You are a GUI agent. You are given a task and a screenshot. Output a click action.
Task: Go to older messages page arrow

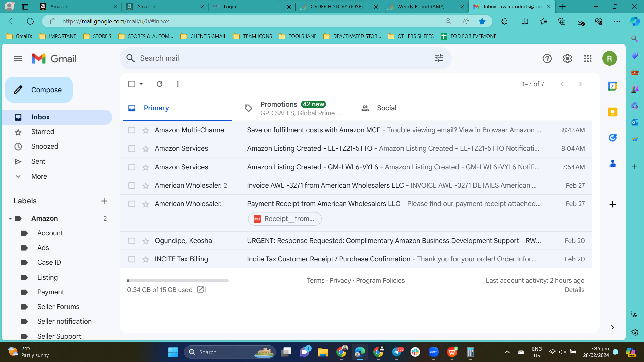point(580,84)
